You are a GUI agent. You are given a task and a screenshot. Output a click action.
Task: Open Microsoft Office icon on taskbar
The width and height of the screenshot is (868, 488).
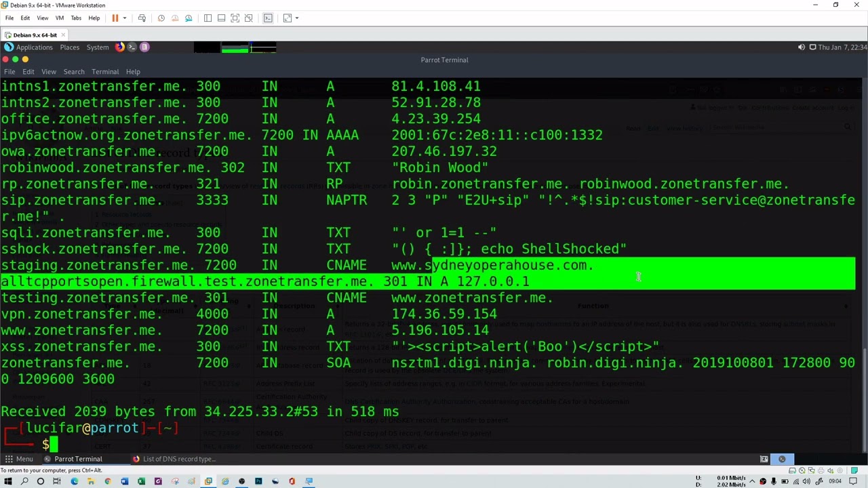[292, 481]
